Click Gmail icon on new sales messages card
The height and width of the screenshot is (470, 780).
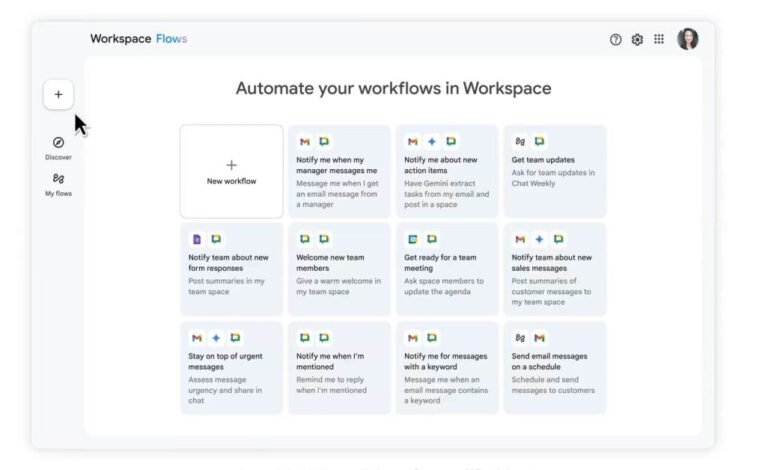point(520,239)
